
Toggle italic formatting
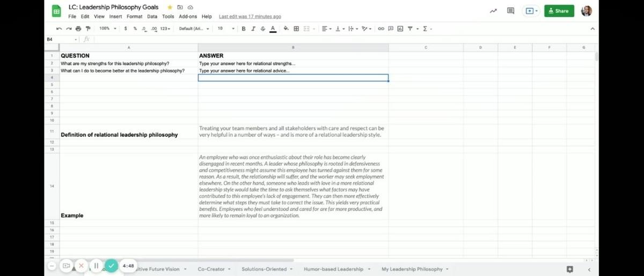[x=253, y=28]
